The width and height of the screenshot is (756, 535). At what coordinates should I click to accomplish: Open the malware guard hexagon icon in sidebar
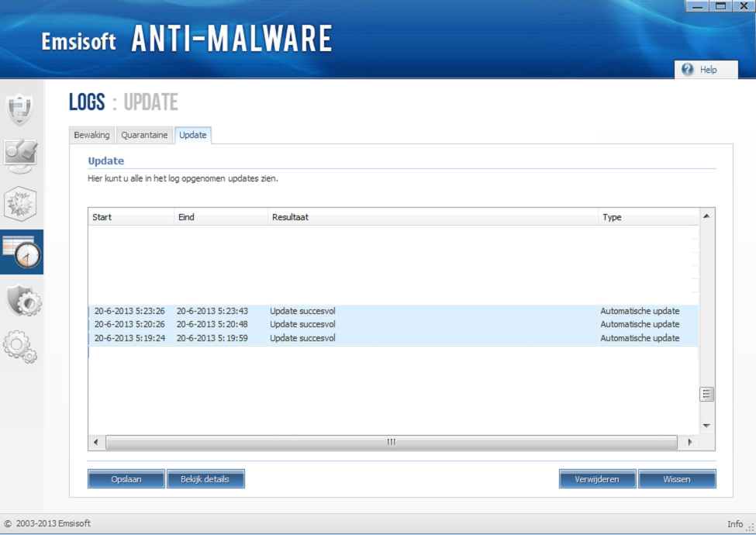[x=19, y=204]
